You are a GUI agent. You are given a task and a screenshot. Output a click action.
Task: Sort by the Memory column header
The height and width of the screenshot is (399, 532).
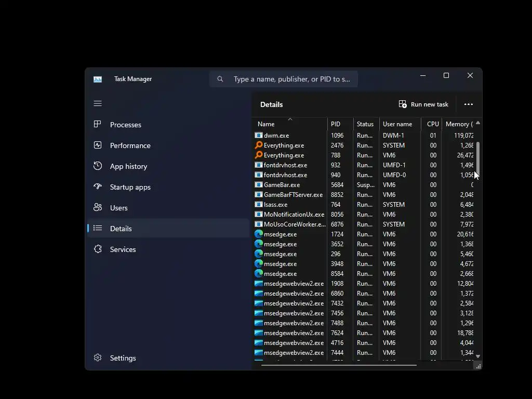pos(458,124)
